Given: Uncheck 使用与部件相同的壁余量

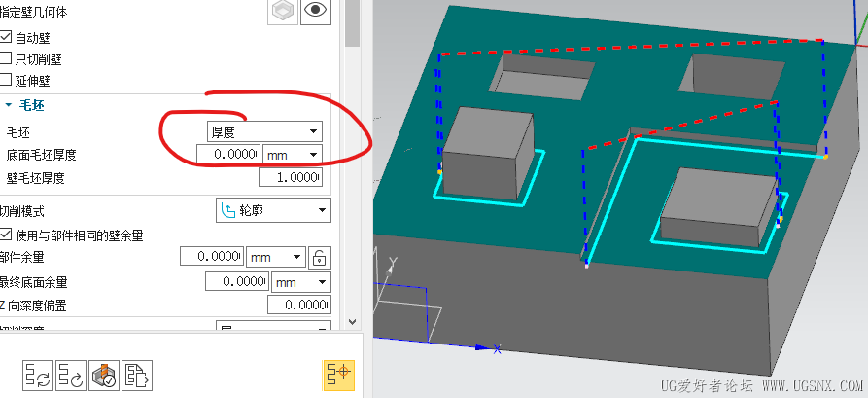Looking at the screenshot, I should (6, 235).
